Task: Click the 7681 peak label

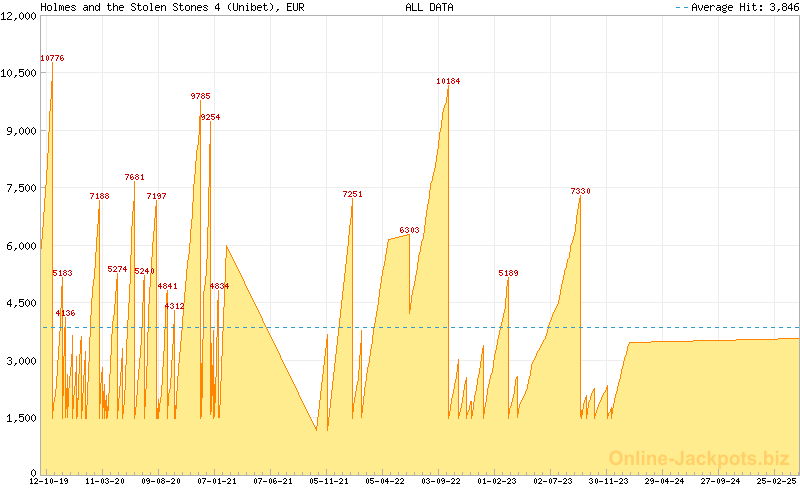Action: point(134,177)
